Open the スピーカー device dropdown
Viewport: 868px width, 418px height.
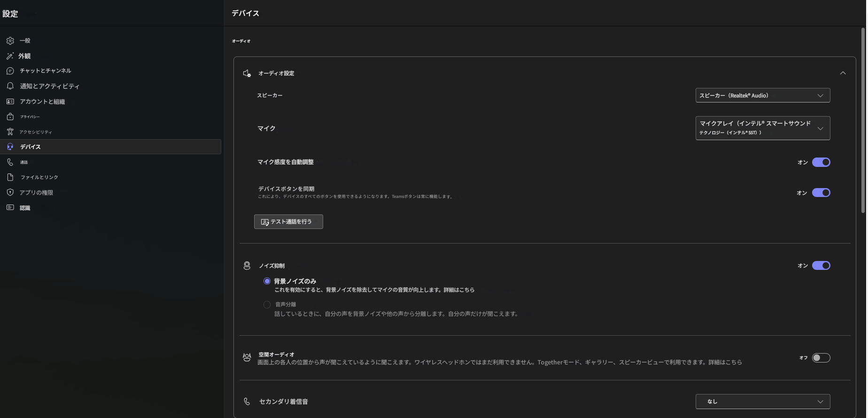[x=763, y=95]
